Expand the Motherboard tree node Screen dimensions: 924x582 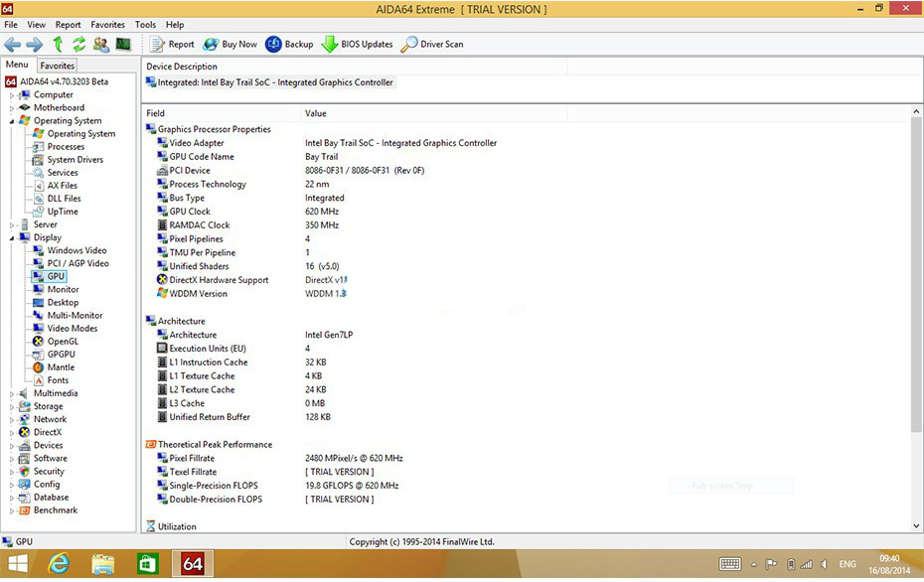pos(12,108)
